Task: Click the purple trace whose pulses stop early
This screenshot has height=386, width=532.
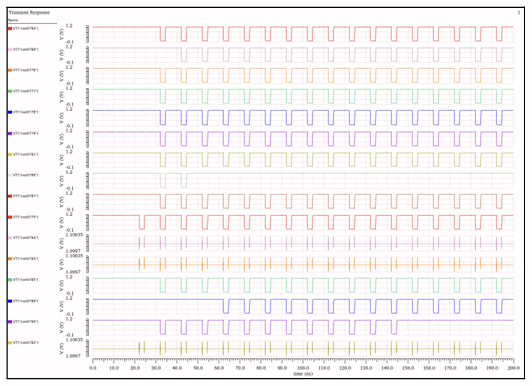Action: tap(303, 327)
